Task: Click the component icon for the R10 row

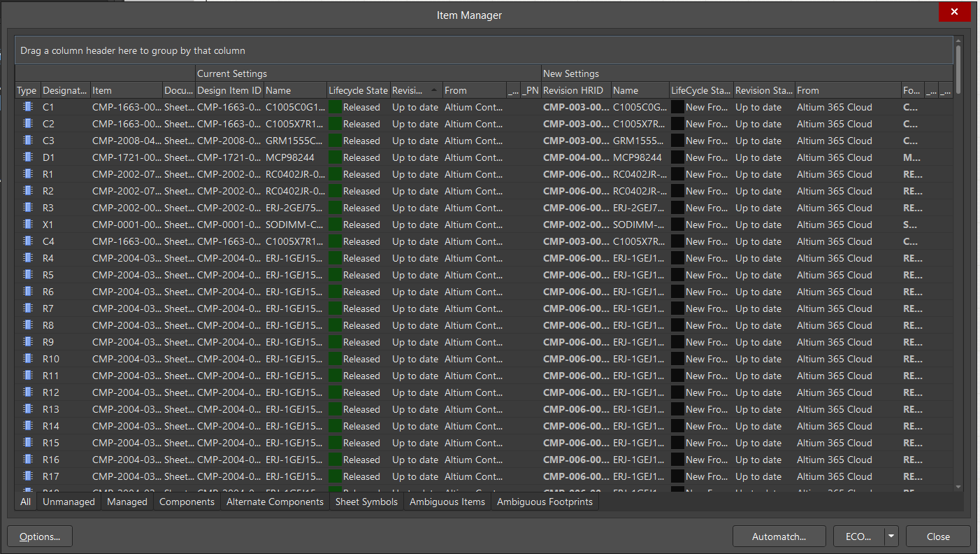Action: [27, 359]
